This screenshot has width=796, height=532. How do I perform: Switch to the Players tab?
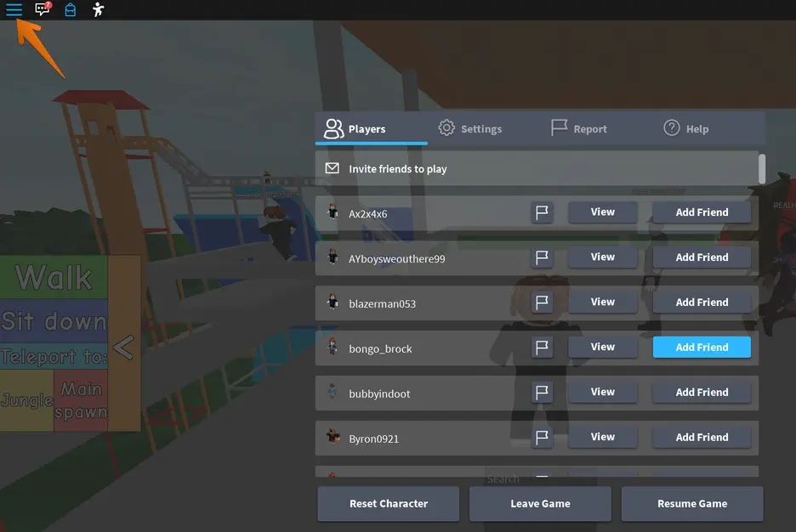[x=371, y=129]
